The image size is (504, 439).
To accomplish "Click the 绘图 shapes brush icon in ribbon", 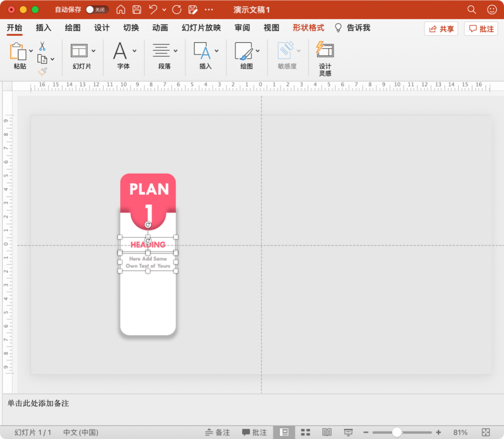I will coord(244,51).
